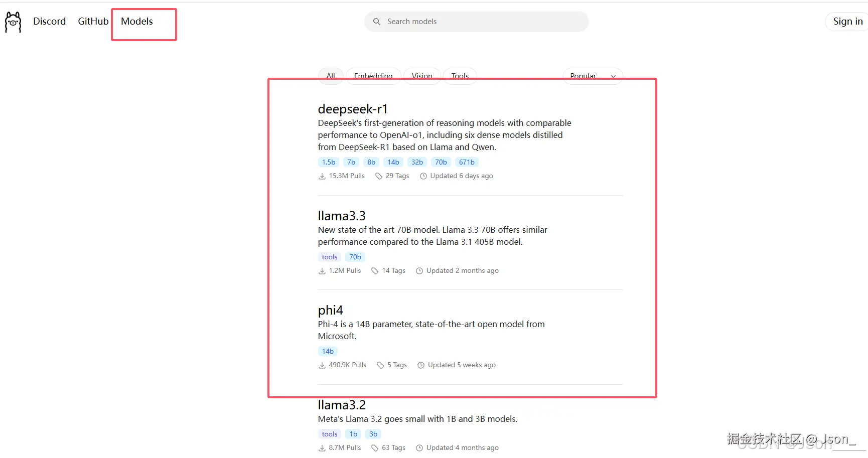This screenshot has height=458, width=868.
Task: Click the 14b tag of phi4
Action: (x=328, y=351)
